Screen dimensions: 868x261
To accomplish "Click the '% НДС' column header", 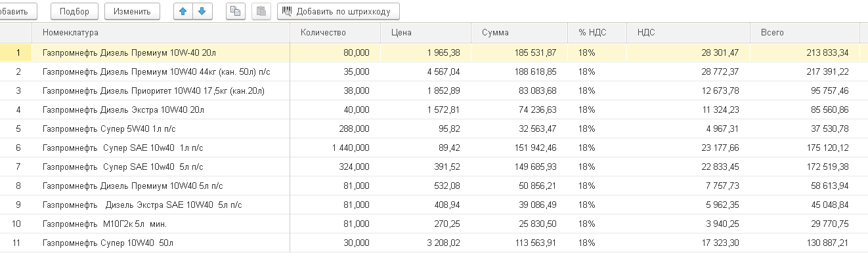I will [x=593, y=32].
